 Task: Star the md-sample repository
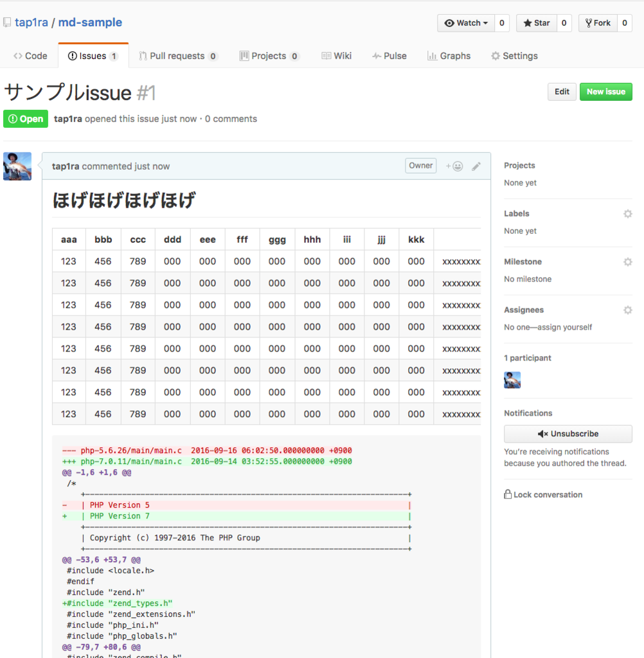pyautogui.click(x=537, y=23)
